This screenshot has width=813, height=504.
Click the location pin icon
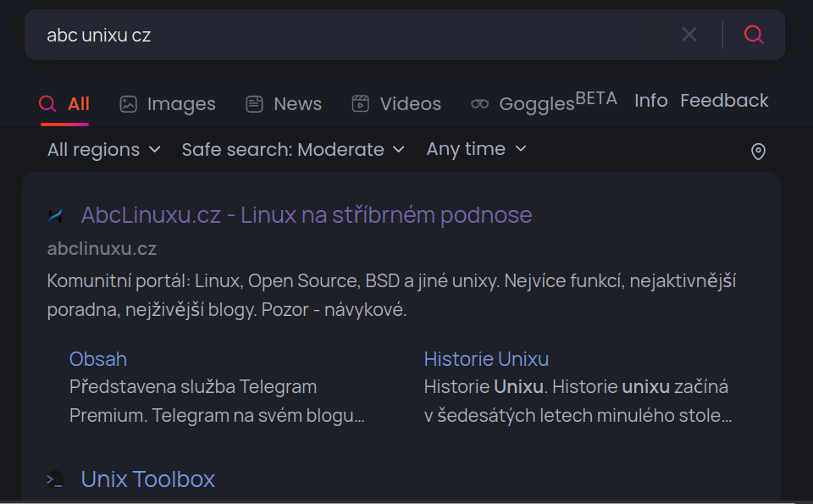(x=758, y=152)
